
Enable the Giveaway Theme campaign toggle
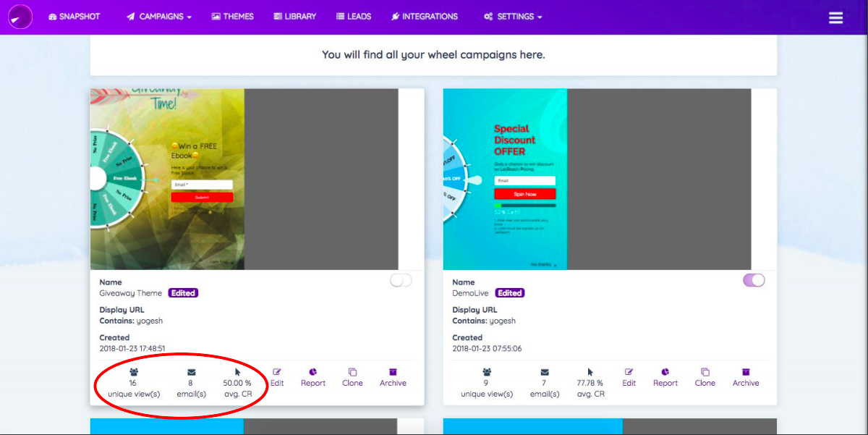pyautogui.click(x=401, y=280)
